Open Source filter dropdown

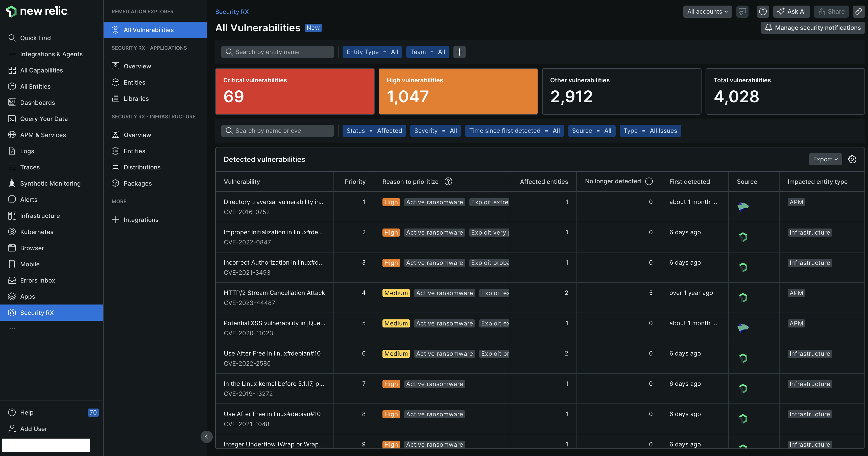coord(591,131)
